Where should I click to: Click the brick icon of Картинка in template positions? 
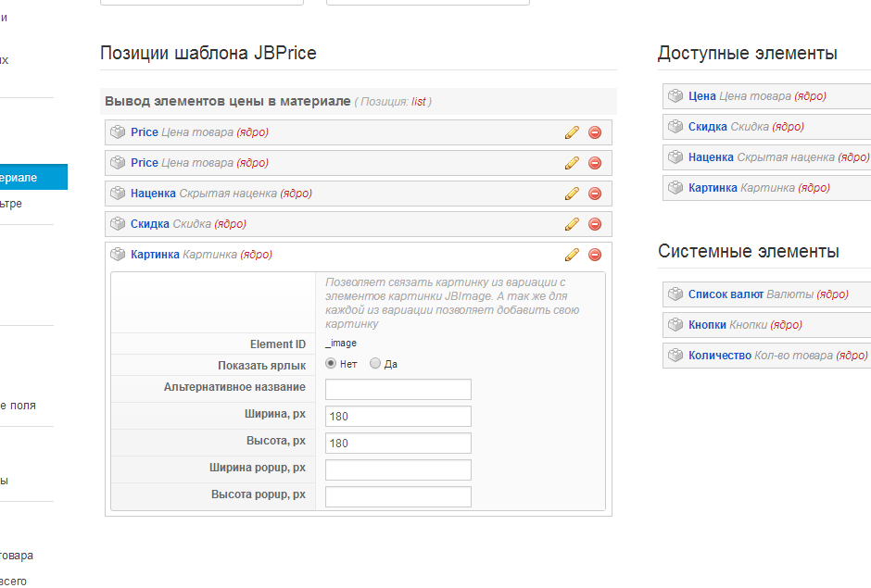(118, 254)
